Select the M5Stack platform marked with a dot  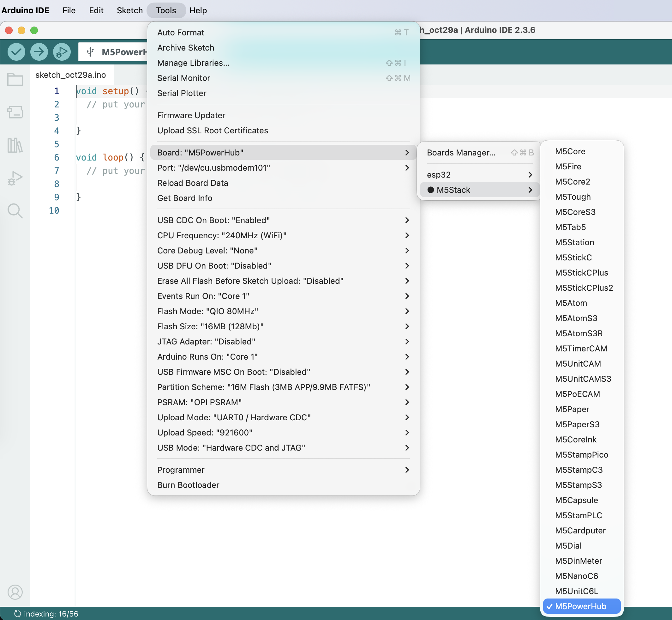pos(453,190)
